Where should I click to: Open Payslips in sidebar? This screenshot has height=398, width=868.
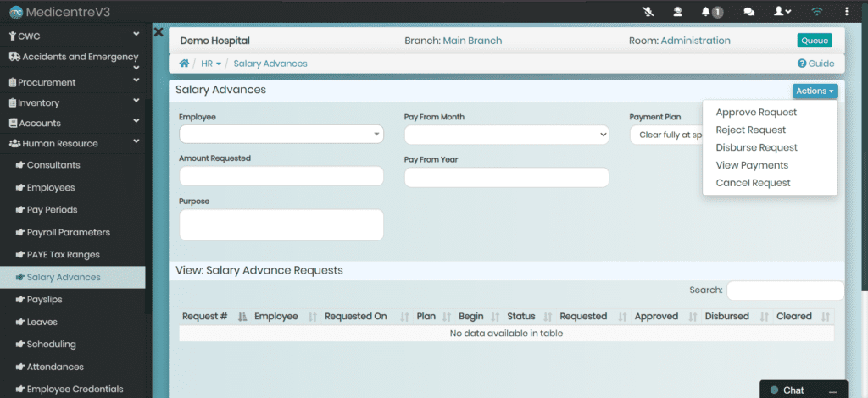(73, 300)
